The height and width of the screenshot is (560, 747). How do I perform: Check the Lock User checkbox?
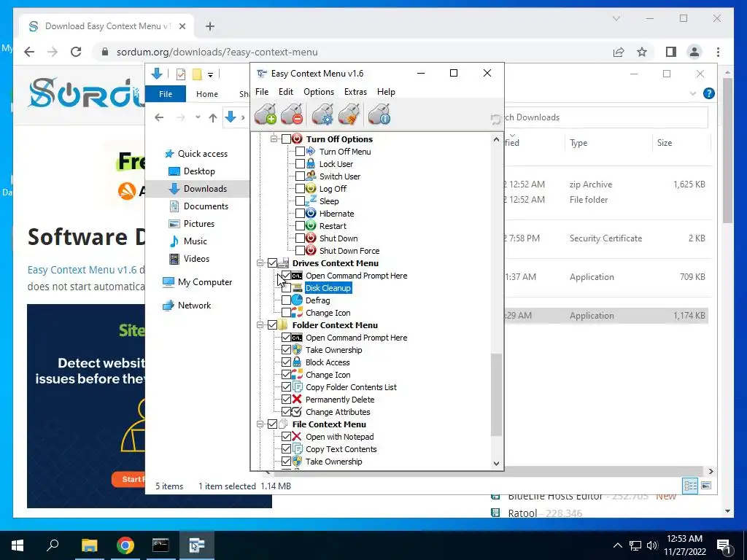(x=300, y=164)
